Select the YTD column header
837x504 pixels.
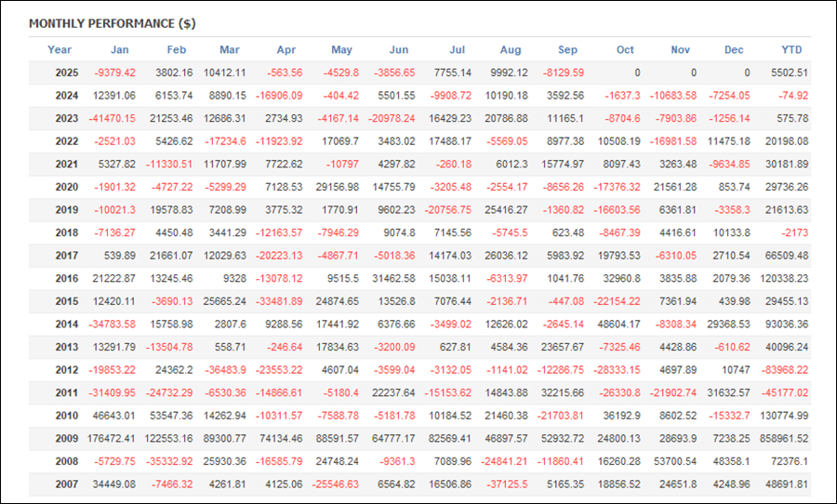(792, 50)
